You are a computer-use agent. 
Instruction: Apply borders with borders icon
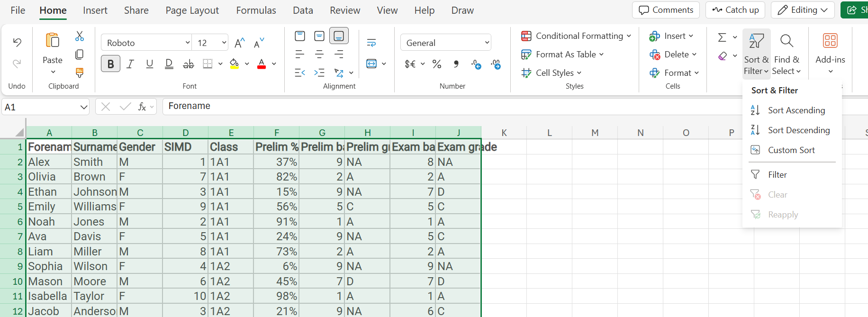(208, 63)
